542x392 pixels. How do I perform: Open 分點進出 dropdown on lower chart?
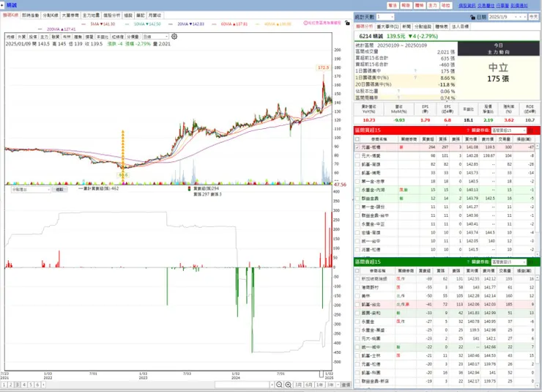click(48, 190)
